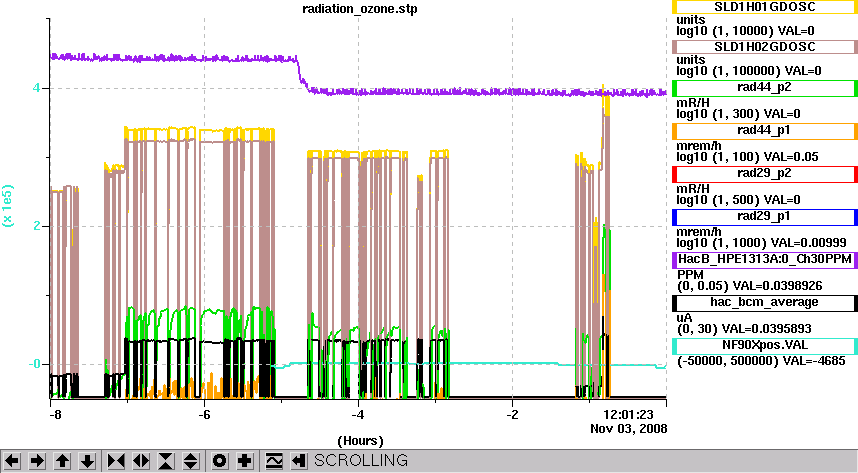Viewport: 858px width, 473px height.
Task: Click the vertical expand up-down triangles button
Action: [x=190, y=461]
